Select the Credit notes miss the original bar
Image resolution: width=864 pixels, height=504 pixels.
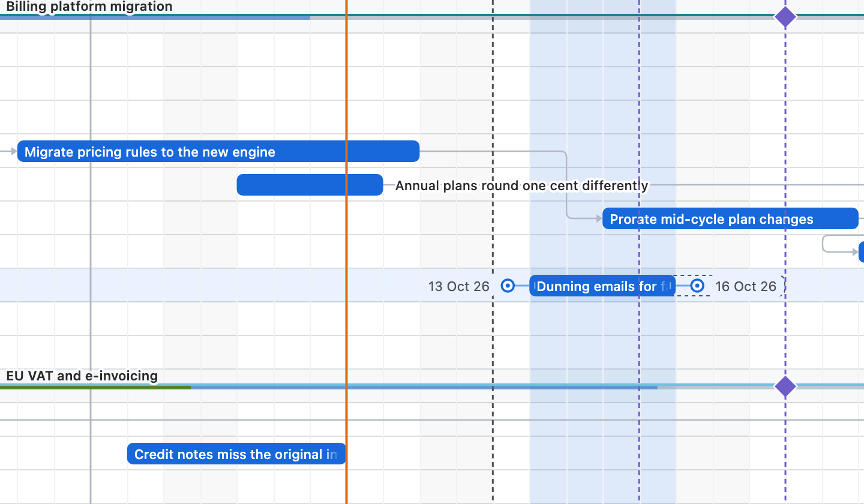[x=236, y=454]
